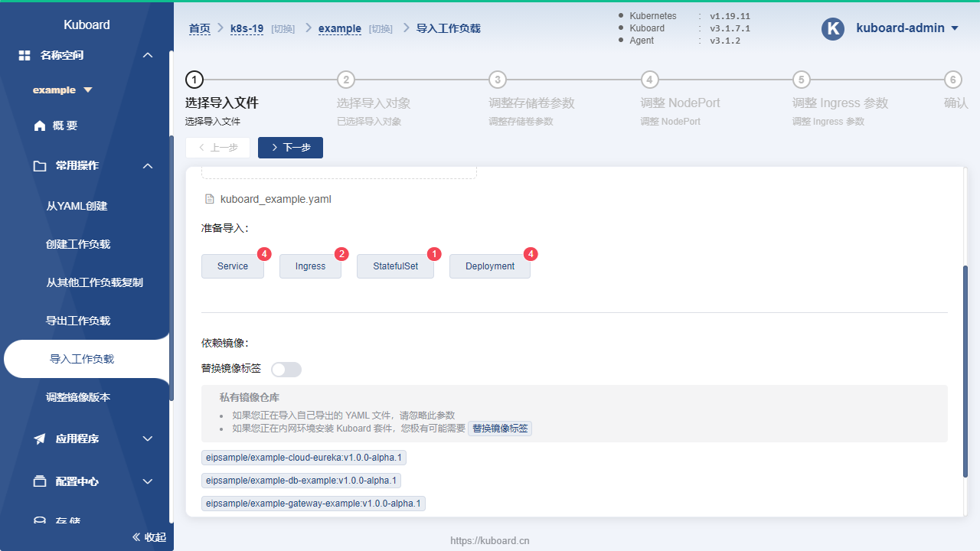Click the paper plane icon for 应用程序
Screen dimensions: 980x551
pos(40,439)
